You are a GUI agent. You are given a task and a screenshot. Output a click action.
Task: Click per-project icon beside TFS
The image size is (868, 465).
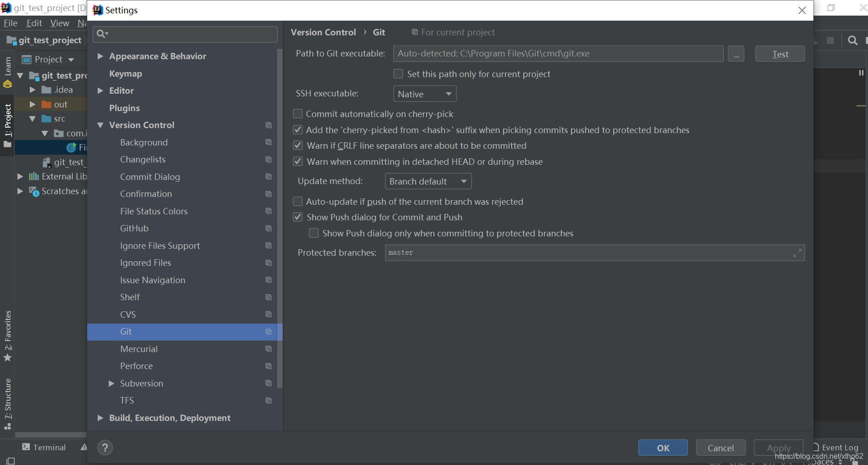coord(269,400)
